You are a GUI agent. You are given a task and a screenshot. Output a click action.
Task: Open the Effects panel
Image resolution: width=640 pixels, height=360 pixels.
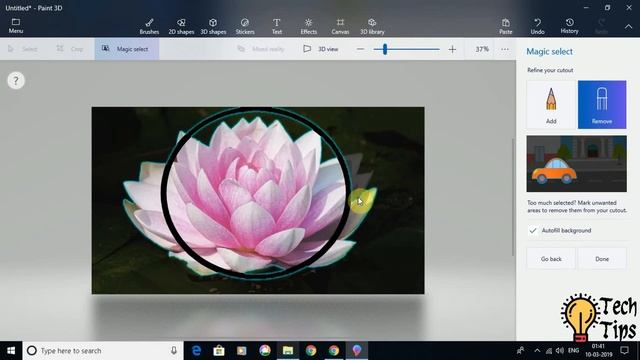tap(309, 26)
